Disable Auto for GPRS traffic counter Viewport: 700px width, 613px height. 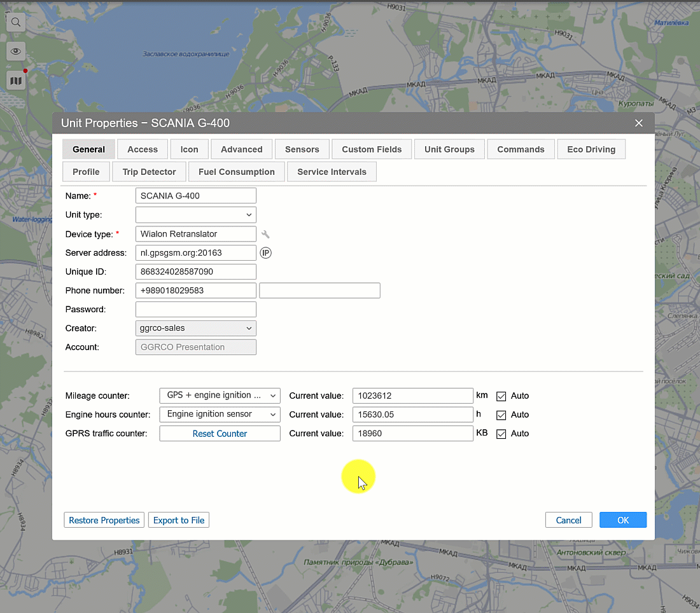501,434
